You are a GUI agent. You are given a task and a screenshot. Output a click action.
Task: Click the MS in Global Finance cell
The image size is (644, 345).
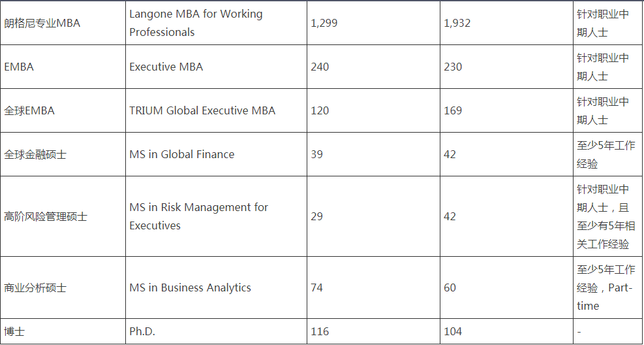point(182,155)
